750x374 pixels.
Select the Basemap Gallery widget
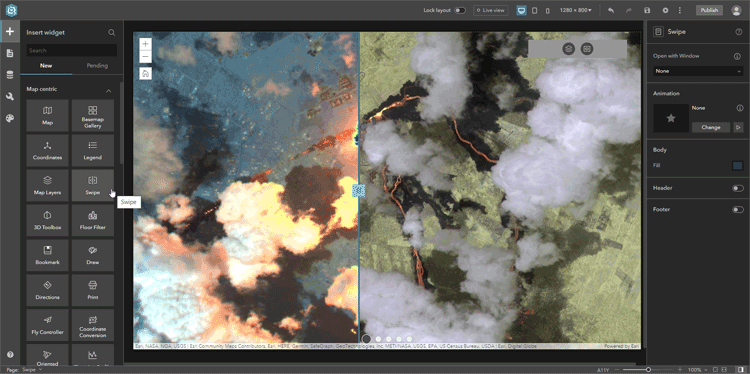point(93,115)
